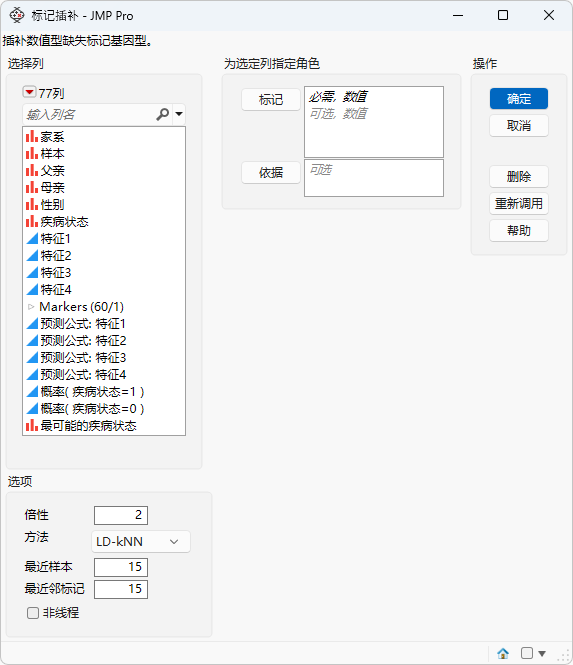Assign selected columns to 依据 role

271,173
